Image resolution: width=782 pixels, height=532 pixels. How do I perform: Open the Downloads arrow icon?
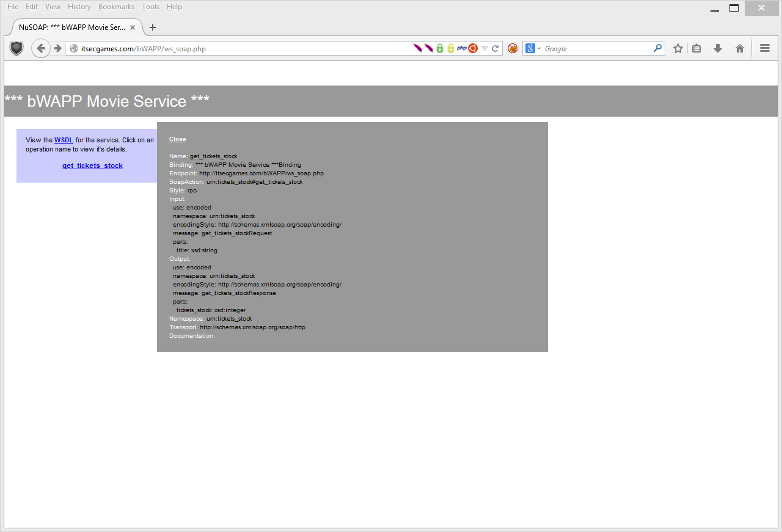[x=718, y=48]
